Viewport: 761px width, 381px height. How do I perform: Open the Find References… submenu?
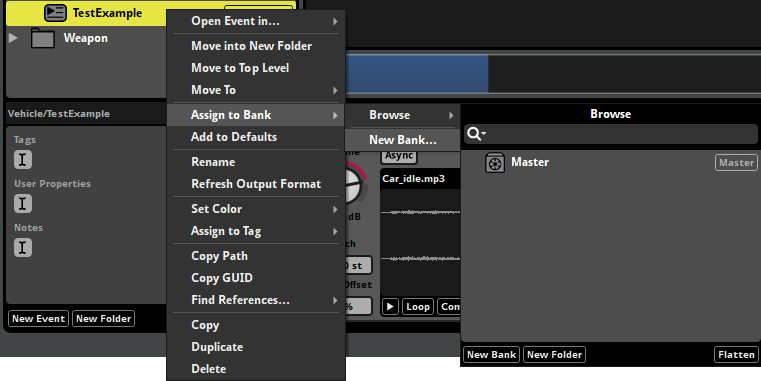coord(256,300)
